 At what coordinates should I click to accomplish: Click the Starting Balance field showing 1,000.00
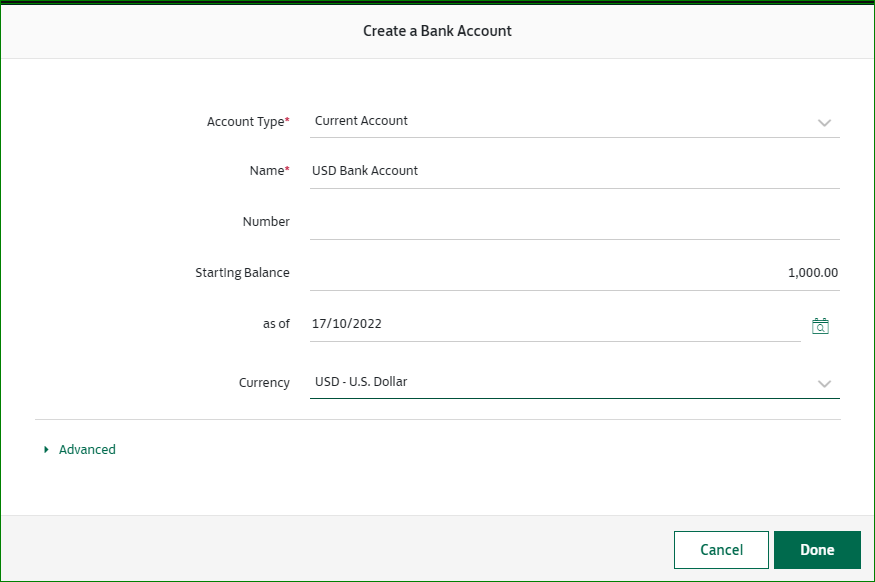pos(574,273)
